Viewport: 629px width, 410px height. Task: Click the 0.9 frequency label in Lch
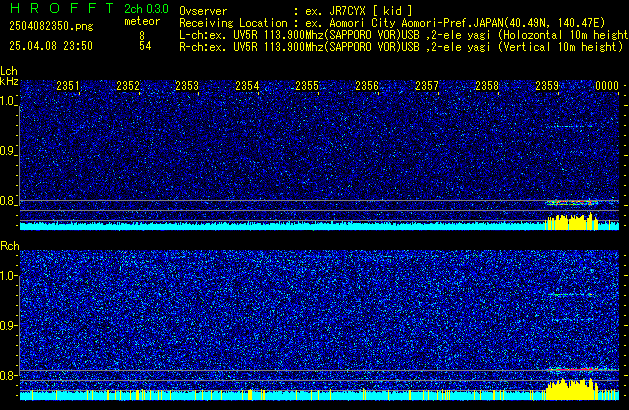pos(8,151)
